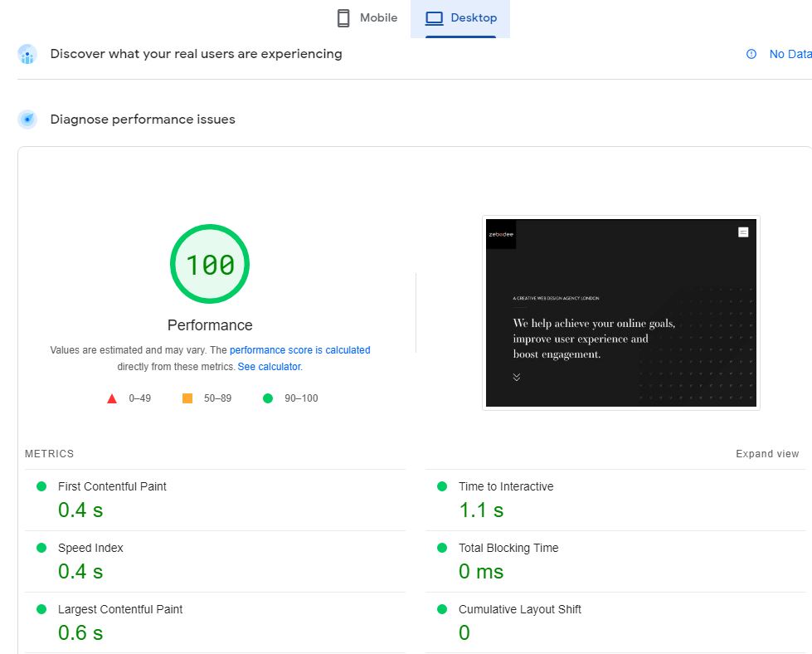Click the hamburger menu icon in screenshot
The width and height of the screenshot is (812, 654).
(x=743, y=232)
